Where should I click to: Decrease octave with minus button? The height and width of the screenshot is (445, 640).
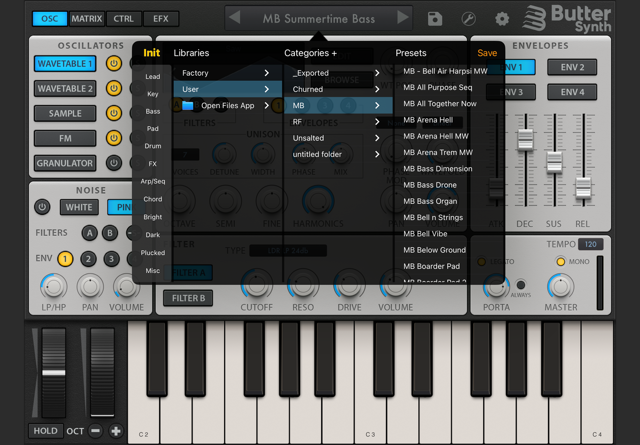click(96, 431)
